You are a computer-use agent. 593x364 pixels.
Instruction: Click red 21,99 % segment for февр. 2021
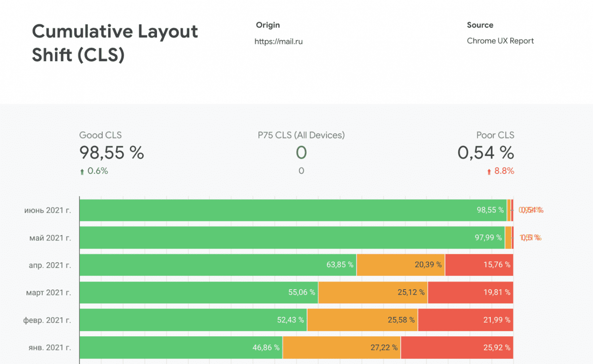(465, 320)
